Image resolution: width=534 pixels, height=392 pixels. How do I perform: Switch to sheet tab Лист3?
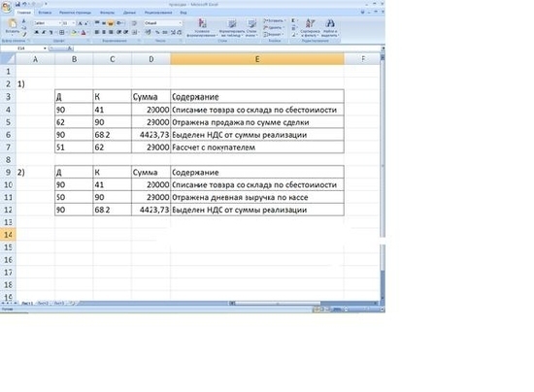click(x=59, y=303)
